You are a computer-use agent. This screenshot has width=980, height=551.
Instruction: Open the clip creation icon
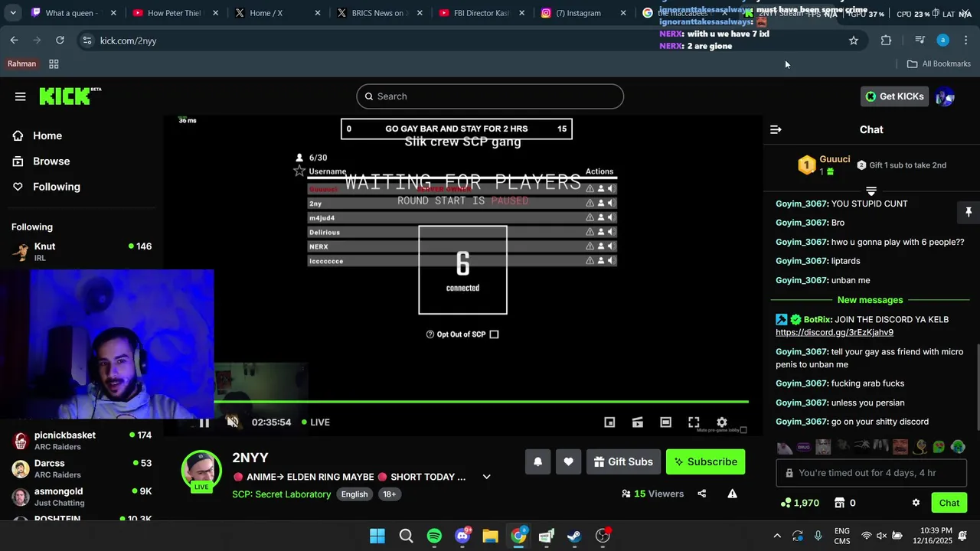pos(638,422)
